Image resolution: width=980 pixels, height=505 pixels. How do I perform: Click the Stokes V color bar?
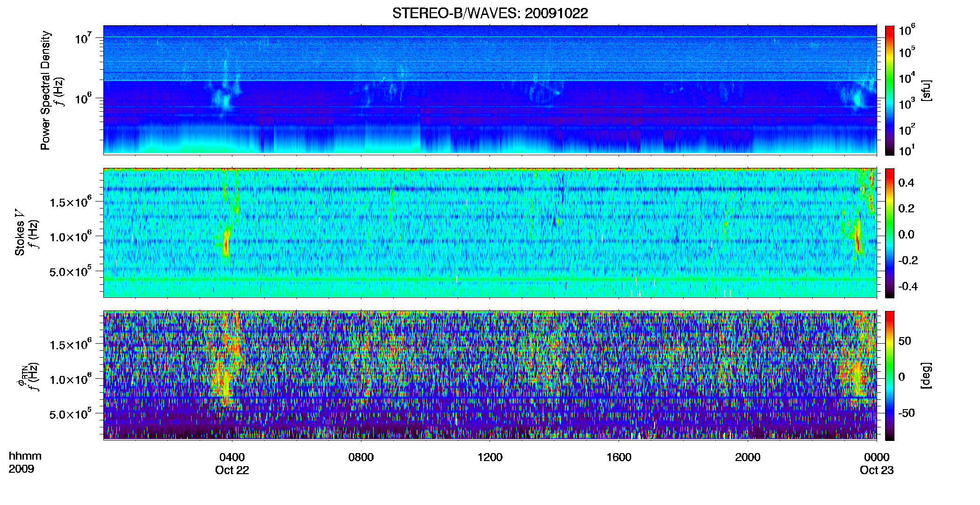(x=890, y=233)
